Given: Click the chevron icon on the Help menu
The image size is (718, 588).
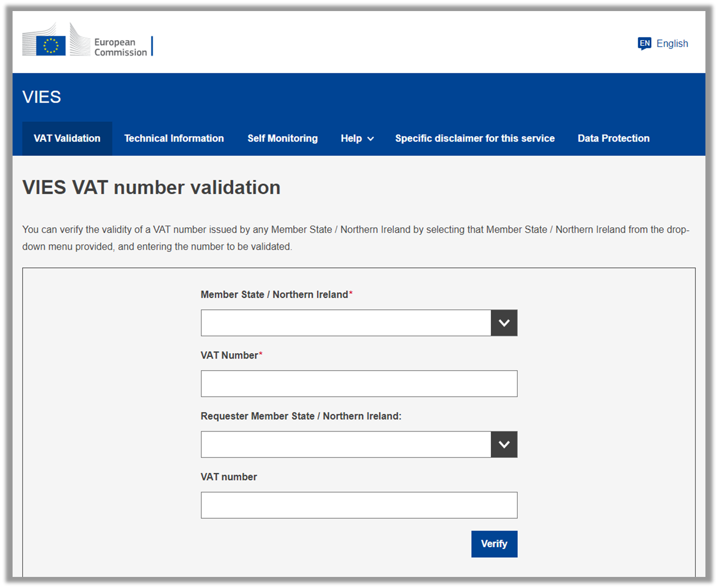Looking at the screenshot, I should tap(371, 138).
